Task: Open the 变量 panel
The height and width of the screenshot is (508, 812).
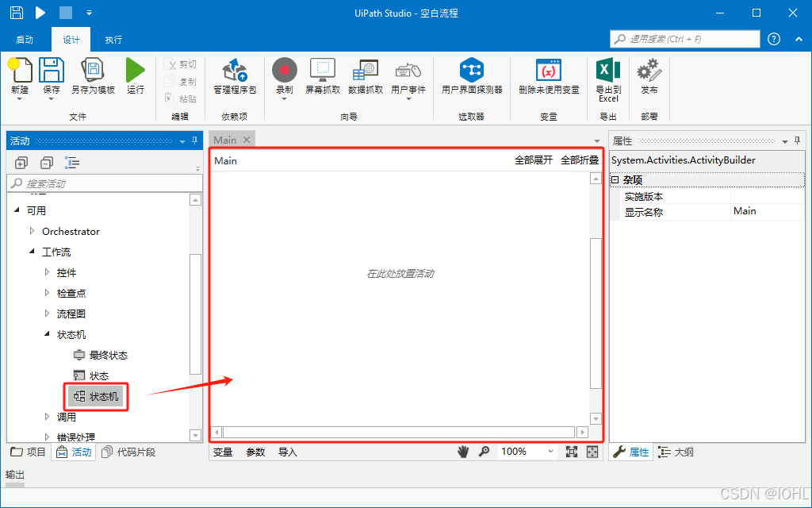Action: point(223,452)
